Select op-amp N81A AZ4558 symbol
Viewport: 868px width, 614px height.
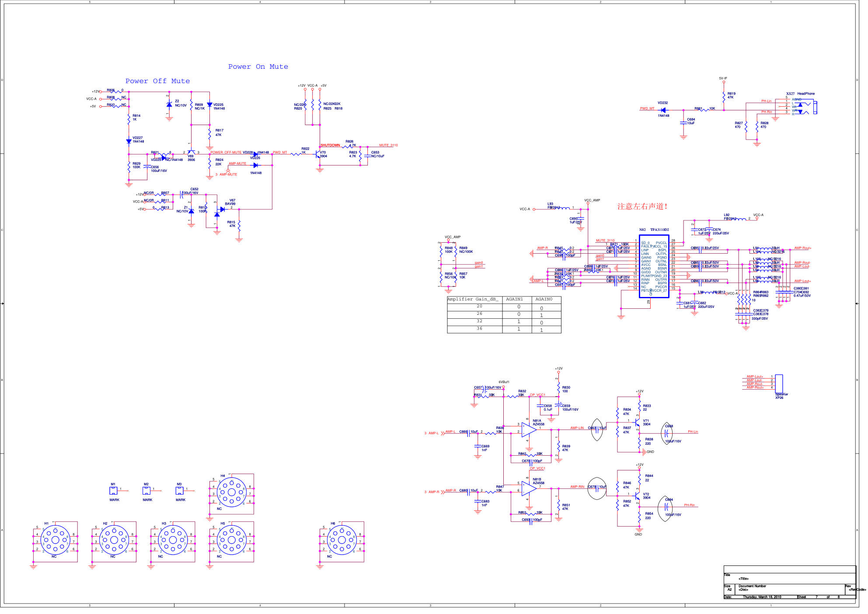click(x=529, y=429)
